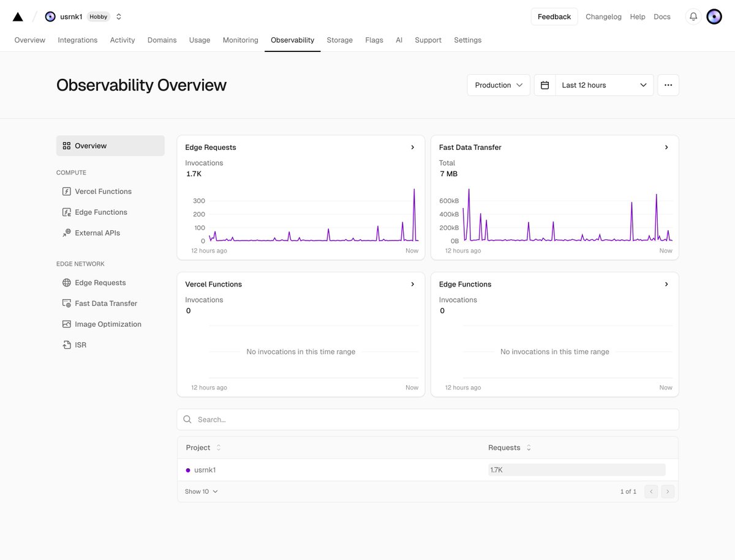Viewport: 735px width, 560px height.
Task: Click the purple dot beside usrnk1 project
Action: [x=188, y=470]
